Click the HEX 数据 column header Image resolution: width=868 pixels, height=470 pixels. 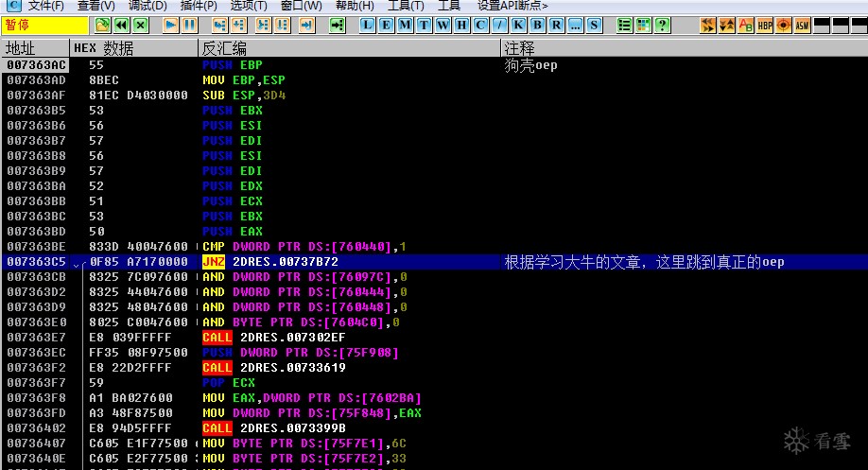coord(134,48)
